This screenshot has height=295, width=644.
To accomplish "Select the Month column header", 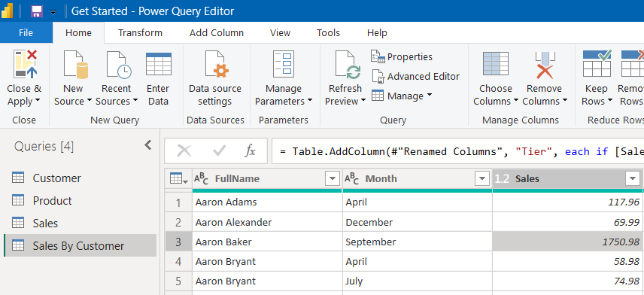I will point(418,178).
